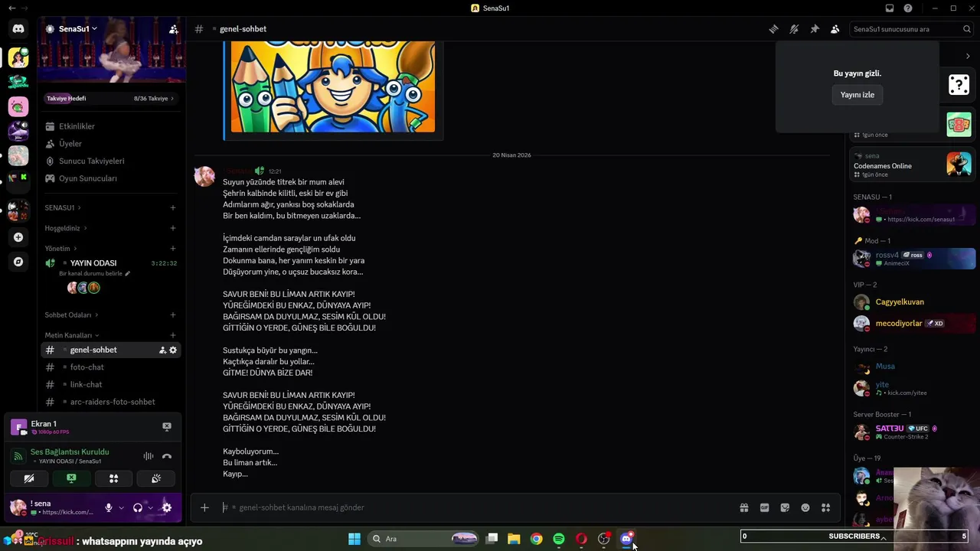Screen dimensions: 980x551
Task: Open voice connection signal details icon
Action: [x=18, y=456]
